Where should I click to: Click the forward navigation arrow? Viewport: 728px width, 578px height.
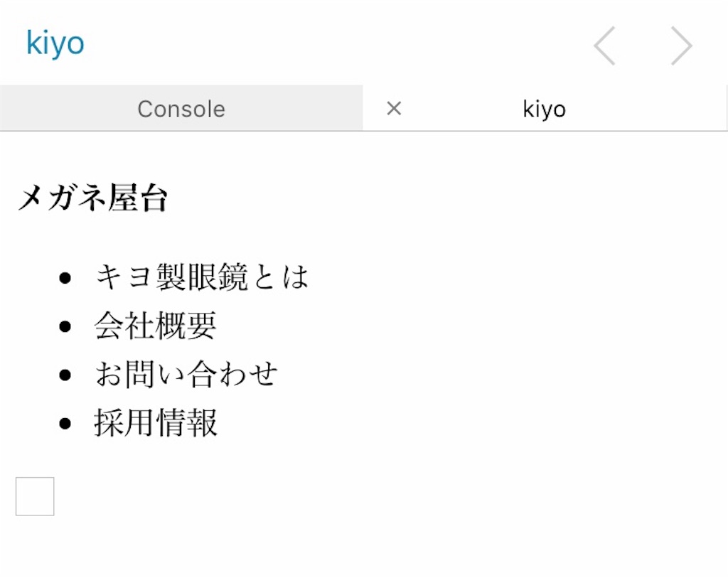681,45
